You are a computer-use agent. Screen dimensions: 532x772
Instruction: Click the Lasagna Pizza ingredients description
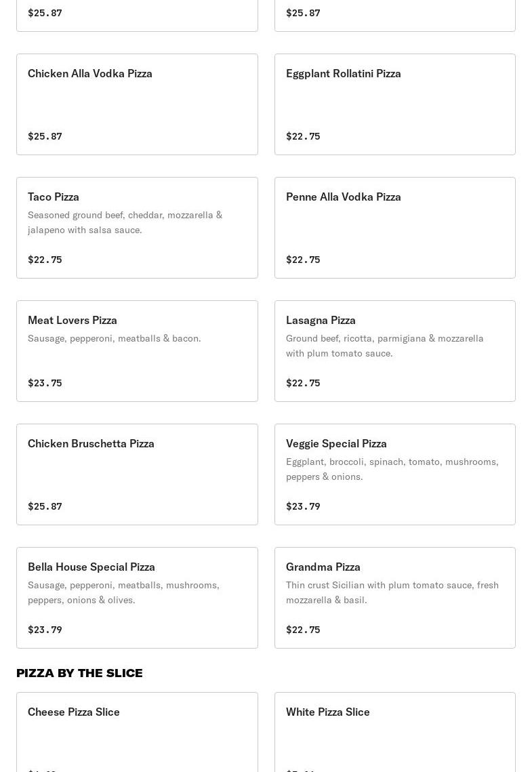384,346
